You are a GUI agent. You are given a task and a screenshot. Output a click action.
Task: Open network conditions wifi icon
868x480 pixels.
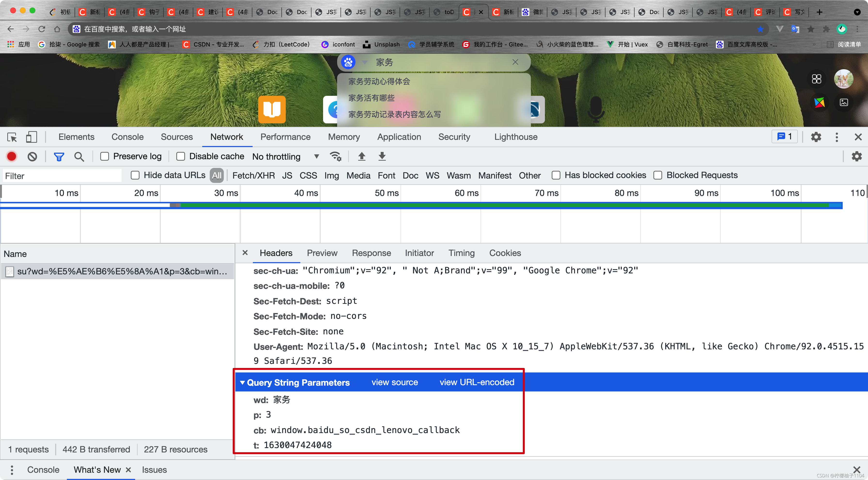(335, 156)
